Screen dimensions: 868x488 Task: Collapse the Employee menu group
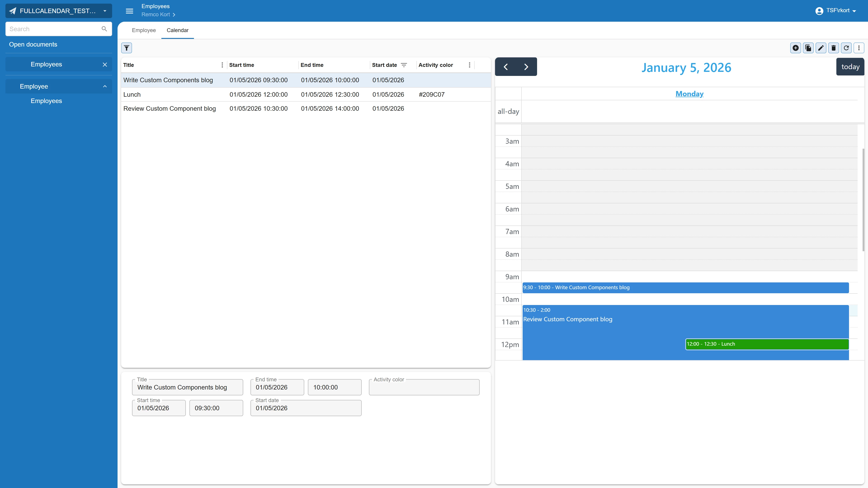click(x=105, y=87)
